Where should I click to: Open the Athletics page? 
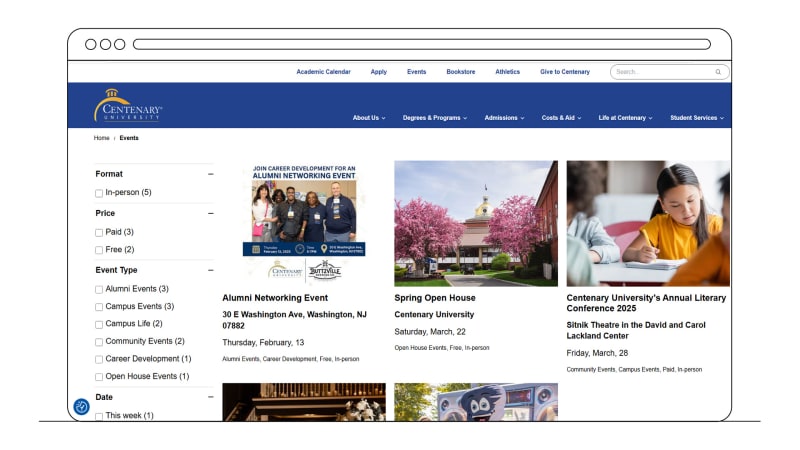click(508, 72)
